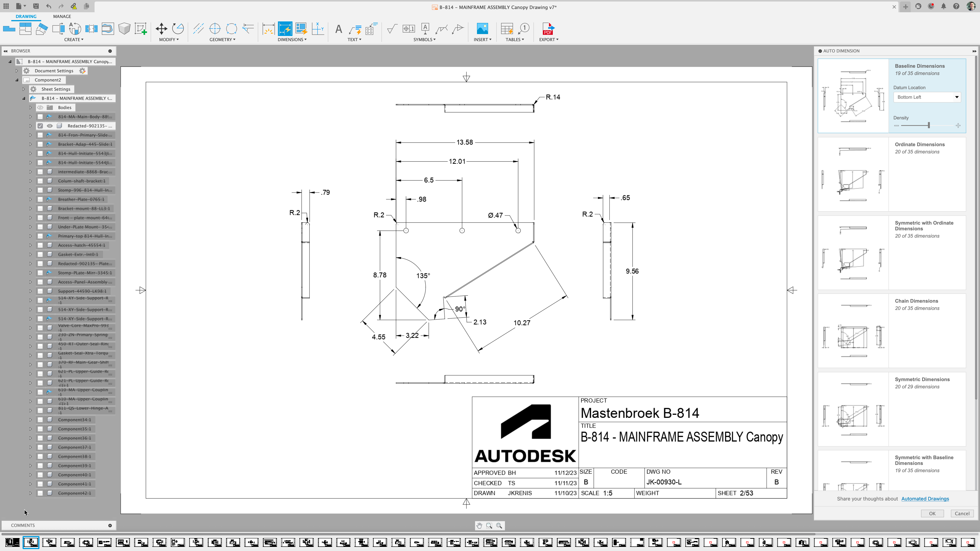Screen dimensions: 980x551
Task: Click the Cancel button in Auto Dimension
Action: coord(962,513)
